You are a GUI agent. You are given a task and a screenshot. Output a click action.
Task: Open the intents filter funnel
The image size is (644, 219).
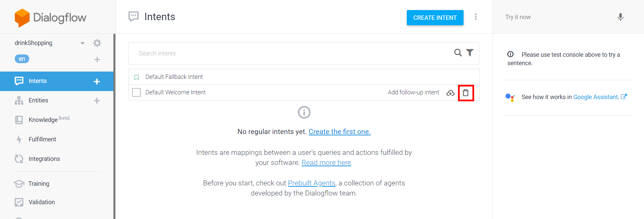pyautogui.click(x=470, y=52)
